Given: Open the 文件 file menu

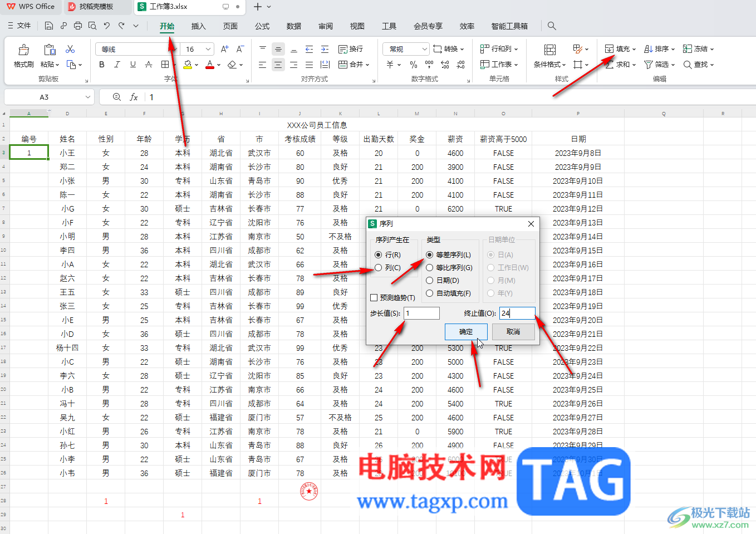Looking at the screenshot, I should pyautogui.click(x=19, y=26).
